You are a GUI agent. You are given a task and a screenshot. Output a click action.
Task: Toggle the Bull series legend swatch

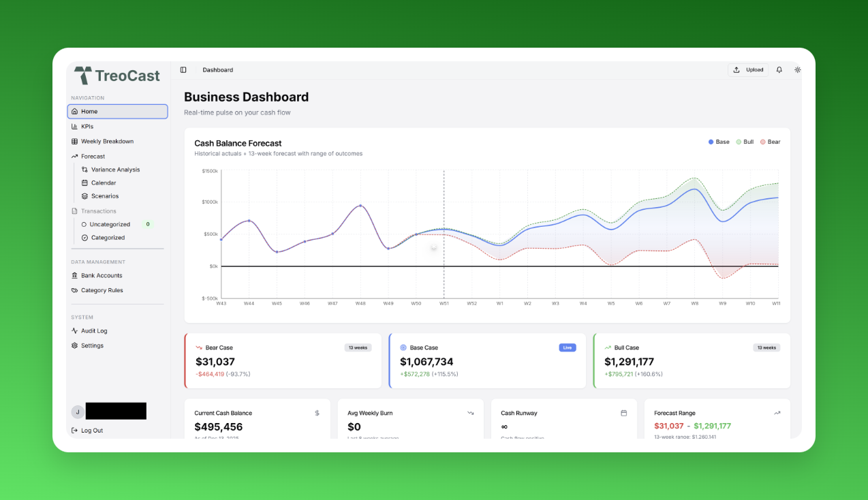click(x=739, y=142)
